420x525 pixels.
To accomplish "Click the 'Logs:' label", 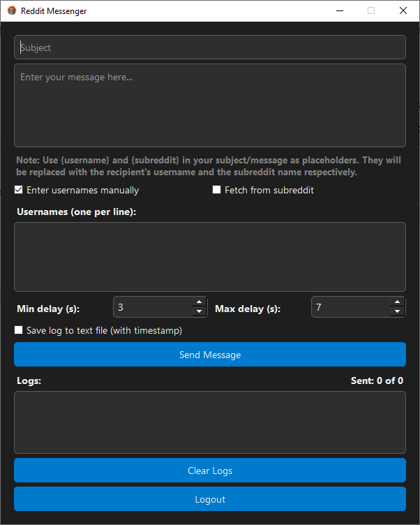I will (29, 381).
